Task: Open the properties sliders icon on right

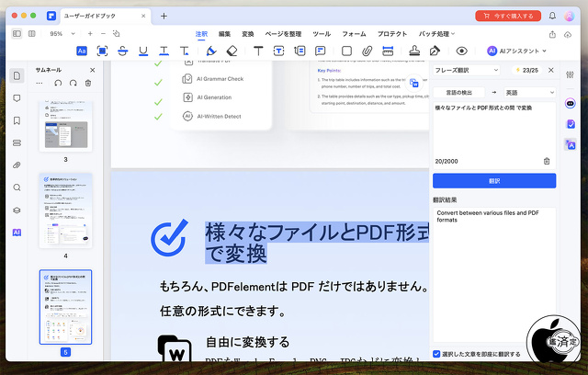Action: (x=570, y=74)
